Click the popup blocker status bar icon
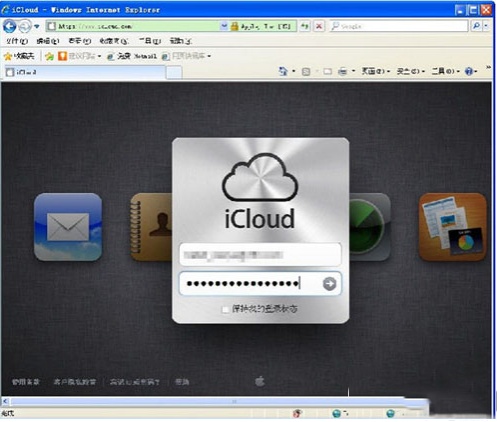This screenshot has width=497, height=422. [297, 413]
